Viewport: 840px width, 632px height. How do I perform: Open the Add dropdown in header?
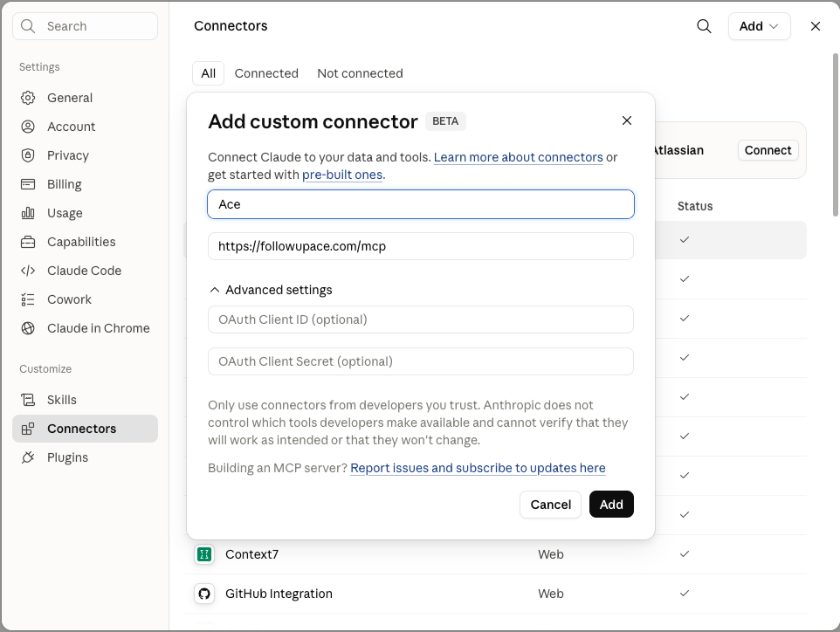[x=759, y=26]
